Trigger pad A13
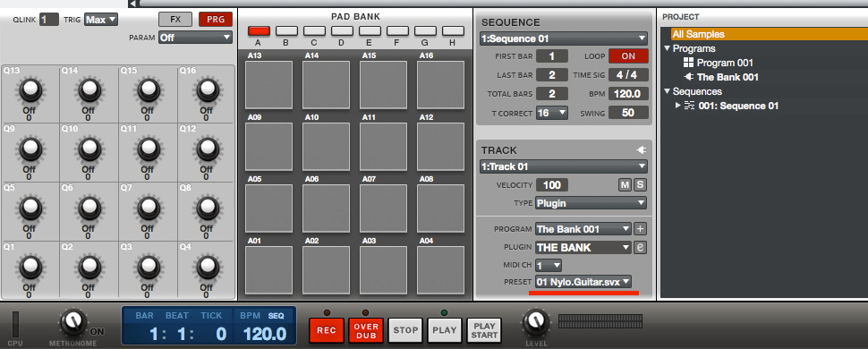 click(x=269, y=85)
